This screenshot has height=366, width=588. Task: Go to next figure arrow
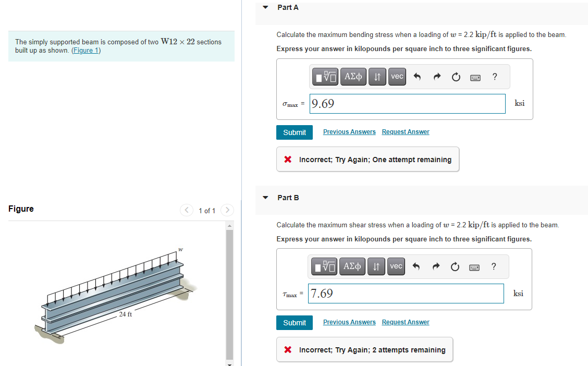[x=227, y=210]
